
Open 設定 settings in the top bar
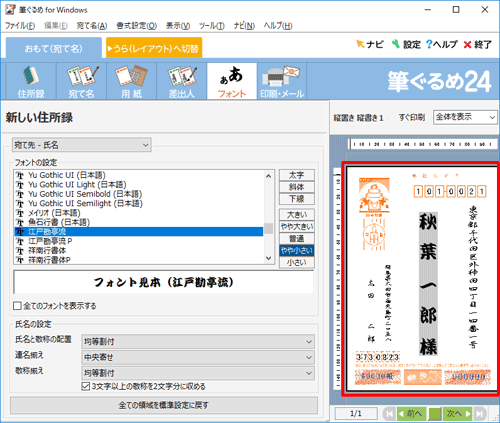tap(406, 44)
